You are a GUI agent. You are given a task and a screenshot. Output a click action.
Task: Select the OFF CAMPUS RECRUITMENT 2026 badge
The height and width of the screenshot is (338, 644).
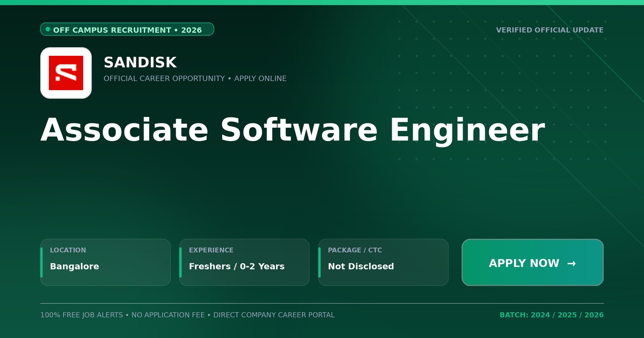click(127, 30)
